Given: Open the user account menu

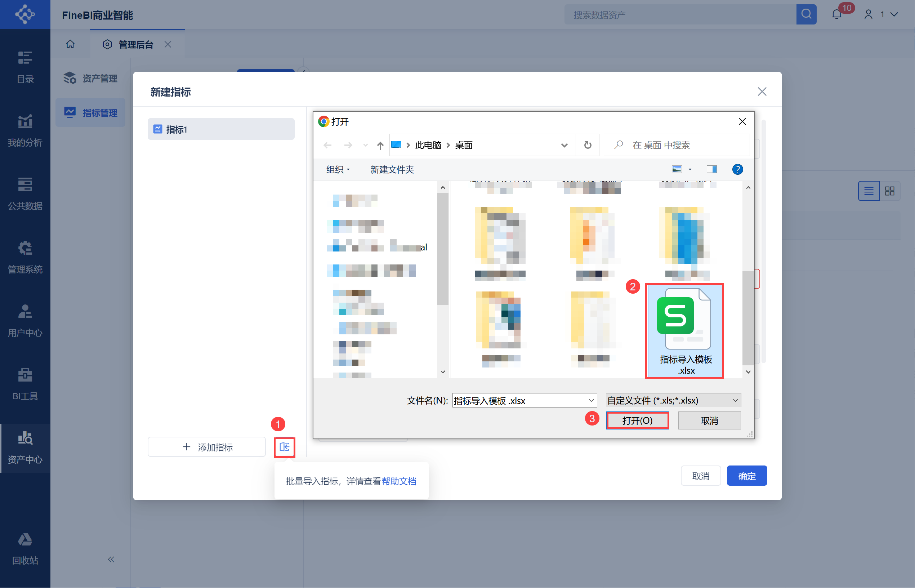Looking at the screenshot, I should (x=881, y=14).
